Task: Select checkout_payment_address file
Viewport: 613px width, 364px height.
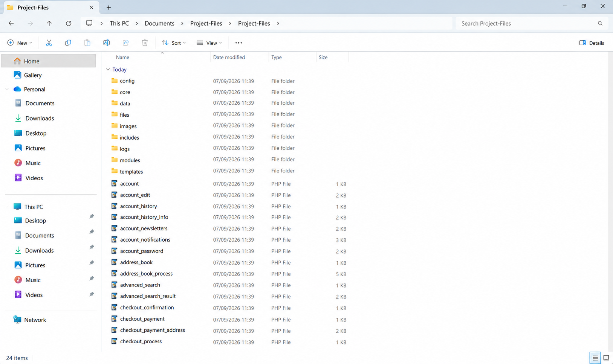Action: (x=153, y=330)
